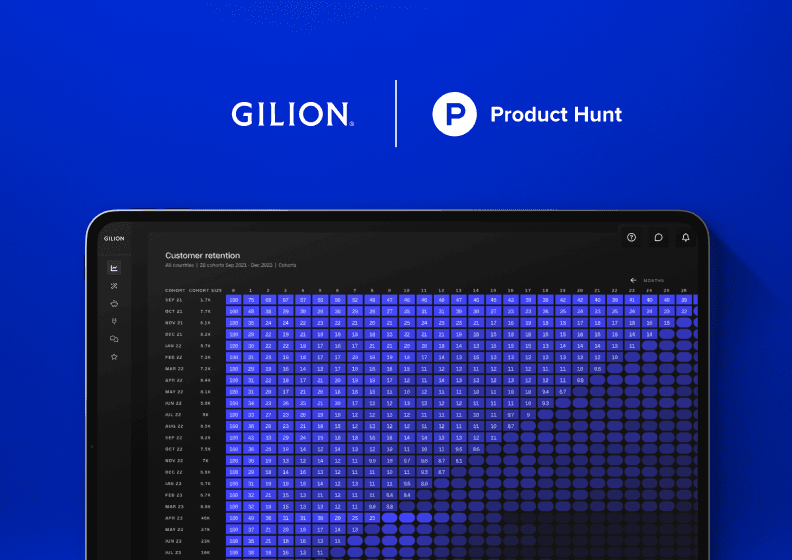Screen dimensions: 792x560
Task: Click the Customer retention heading
Action: (x=203, y=256)
